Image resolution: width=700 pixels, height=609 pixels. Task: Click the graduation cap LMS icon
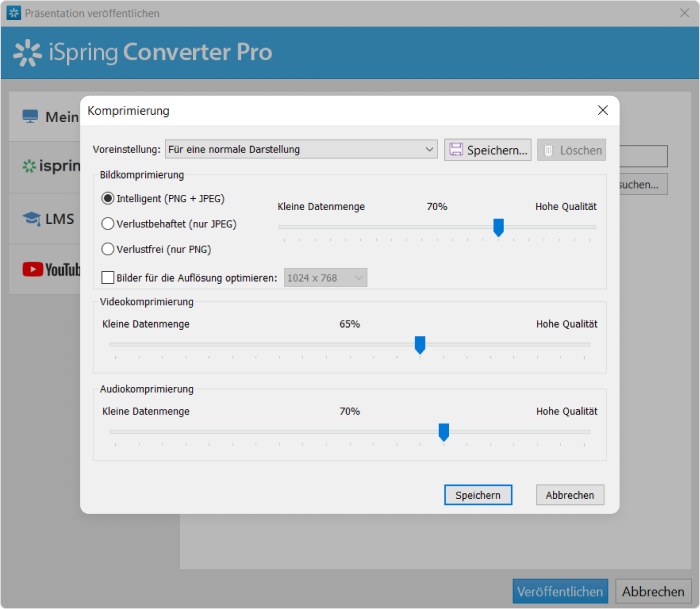[x=32, y=219]
